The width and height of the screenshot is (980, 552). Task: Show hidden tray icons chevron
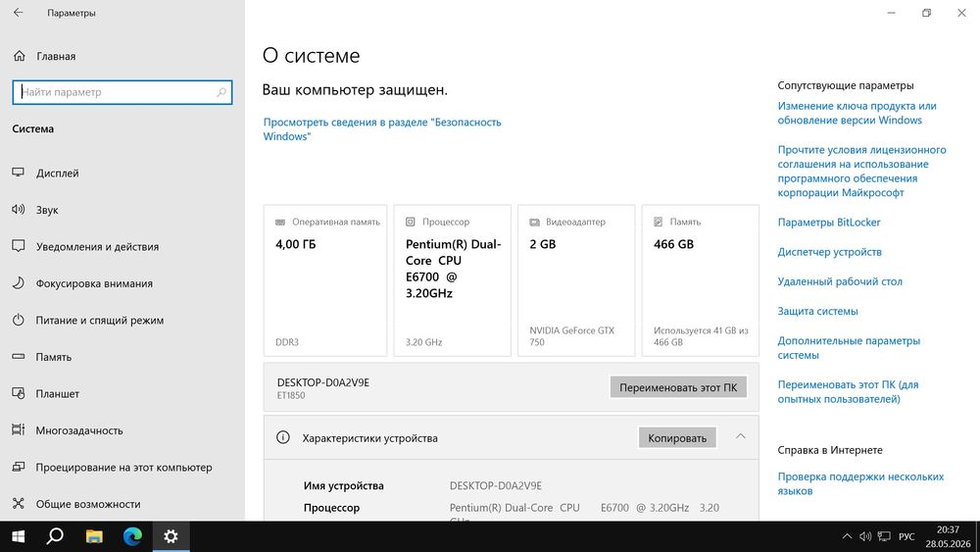[847, 536]
